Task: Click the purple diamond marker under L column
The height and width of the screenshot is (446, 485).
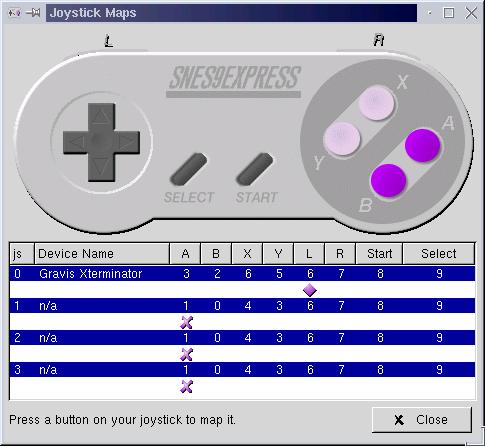Action: click(310, 290)
